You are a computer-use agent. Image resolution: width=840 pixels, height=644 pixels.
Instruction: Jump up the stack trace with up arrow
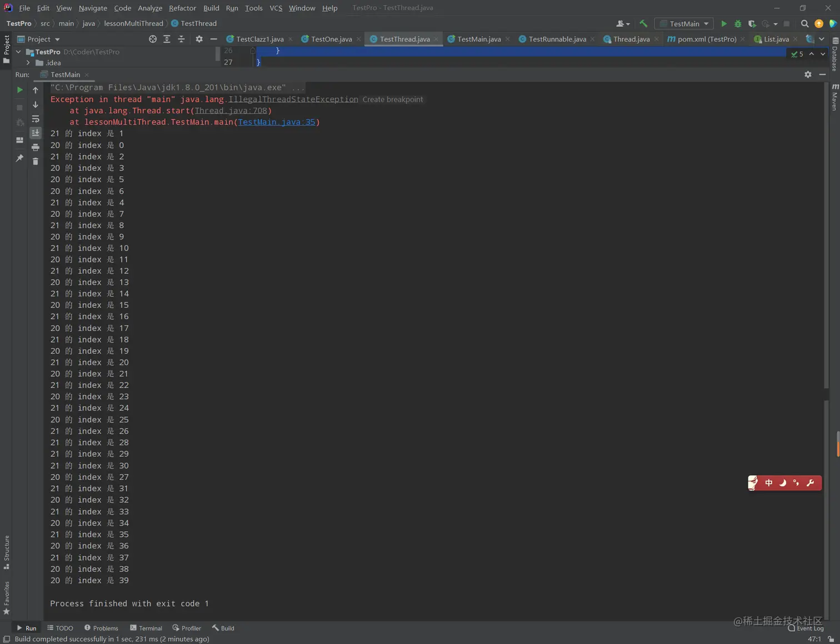pyautogui.click(x=36, y=90)
